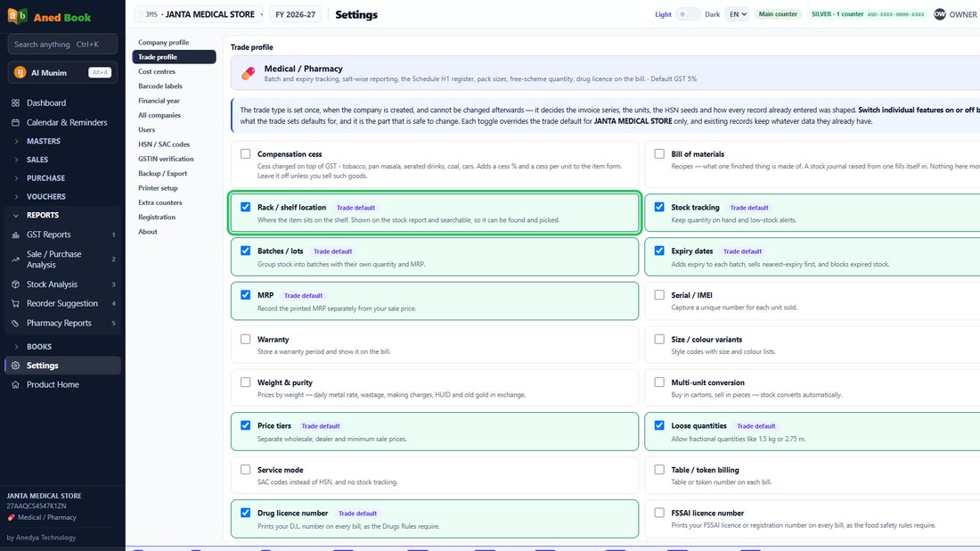980x551 pixels.
Task: Enable Service mode checkbox
Action: (x=246, y=470)
